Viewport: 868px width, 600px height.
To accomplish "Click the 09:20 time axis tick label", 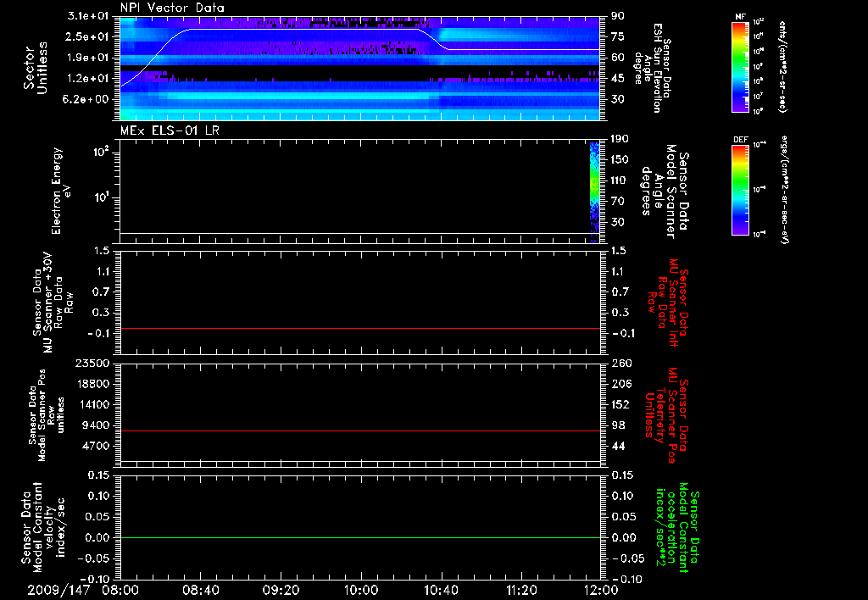I will point(281,589).
